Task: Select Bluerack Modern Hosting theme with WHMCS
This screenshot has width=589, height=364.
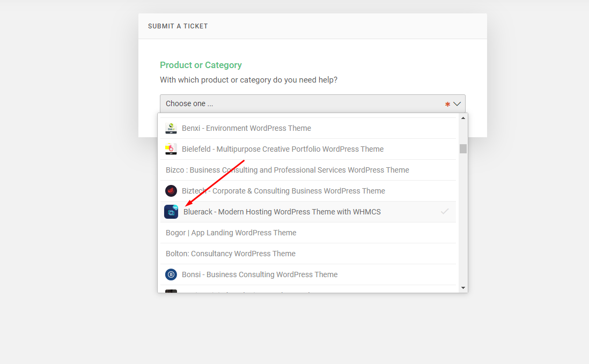Action: pos(308,212)
